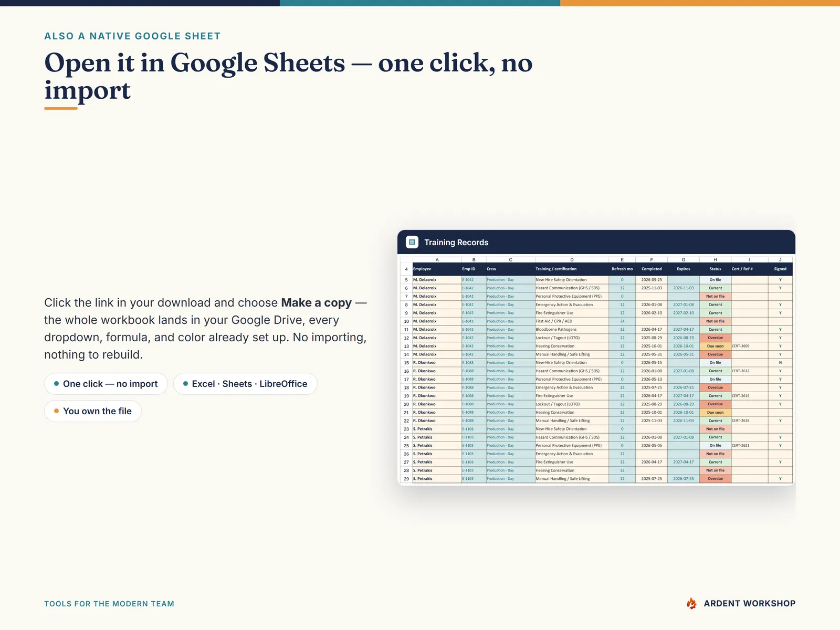The image size is (840, 630).
Task: Click the 'First Aid / CPR / AED' cell
Action: [572, 321]
